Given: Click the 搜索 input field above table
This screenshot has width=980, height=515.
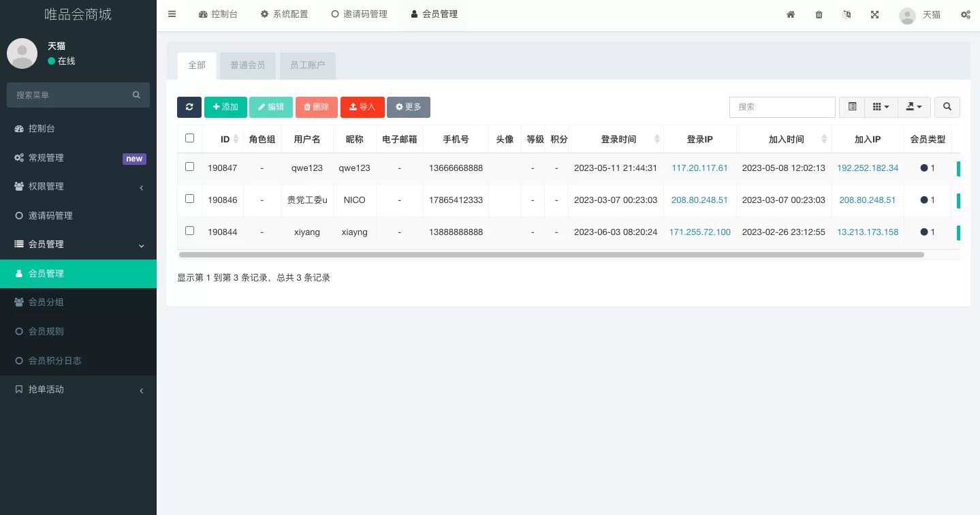Looking at the screenshot, I should pyautogui.click(x=782, y=107).
